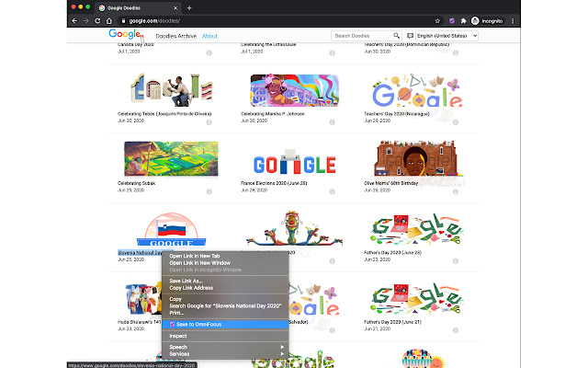
Task: Open the Doodles Archive link
Action: [x=175, y=36]
